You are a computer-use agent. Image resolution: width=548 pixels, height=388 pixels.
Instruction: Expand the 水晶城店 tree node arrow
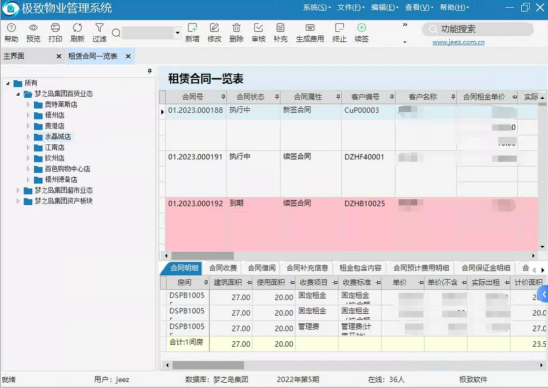pyautogui.click(x=28, y=137)
